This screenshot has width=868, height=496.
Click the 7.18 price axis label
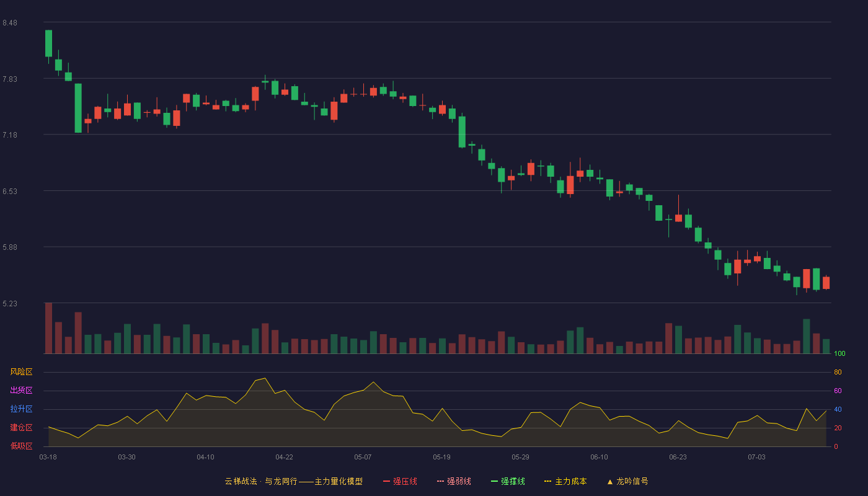10,135
